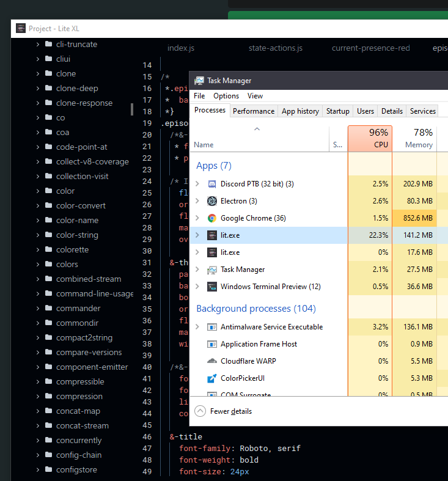Select the Processes tab
The width and height of the screenshot is (448, 481).
click(x=210, y=110)
